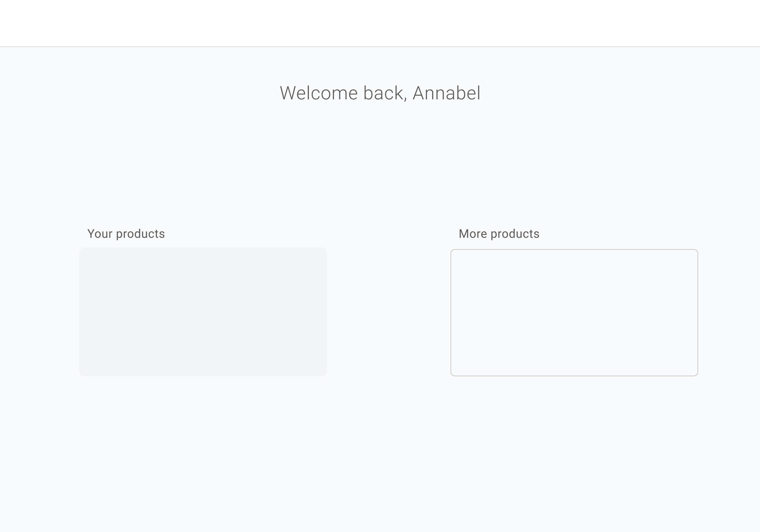Click the divider line beneath the top header
The image size is (760, 532).
click(x=380, y=47)
